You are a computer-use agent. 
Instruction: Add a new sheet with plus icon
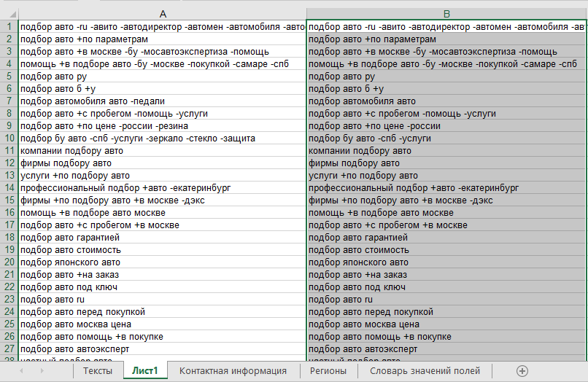coord(522,370)
